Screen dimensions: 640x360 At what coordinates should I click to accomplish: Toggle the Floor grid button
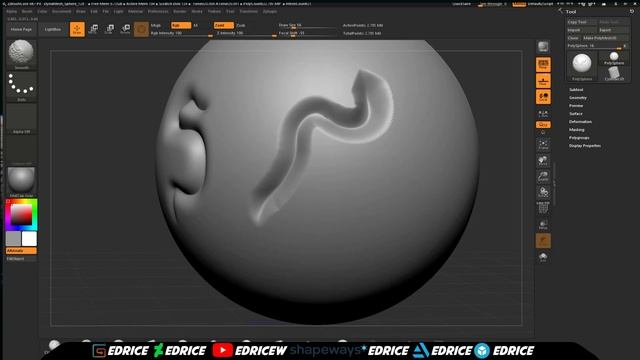point(543,81)
